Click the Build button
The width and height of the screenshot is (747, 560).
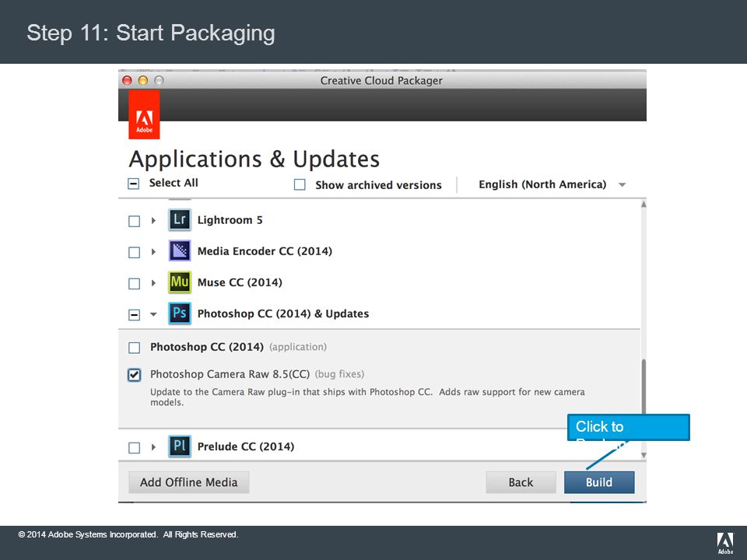click(x=599, y=482)
